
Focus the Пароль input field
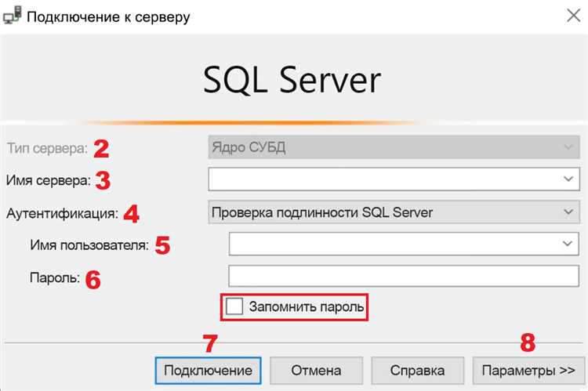tap(403, 277)
